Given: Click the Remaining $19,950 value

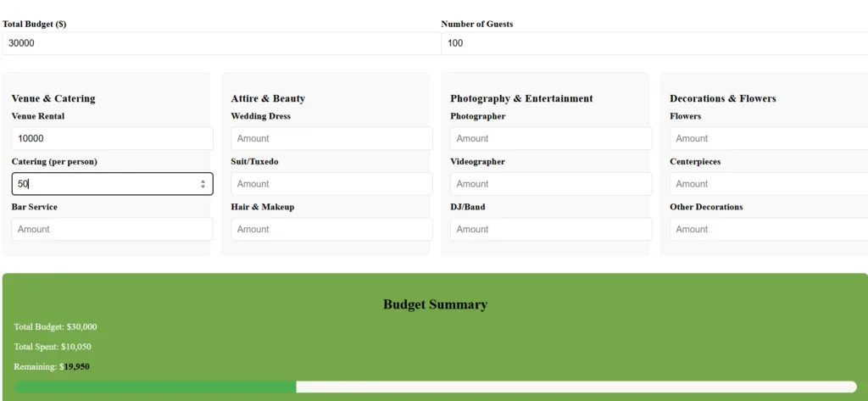Looking at the screenshot, I should (x=77, y=366).
